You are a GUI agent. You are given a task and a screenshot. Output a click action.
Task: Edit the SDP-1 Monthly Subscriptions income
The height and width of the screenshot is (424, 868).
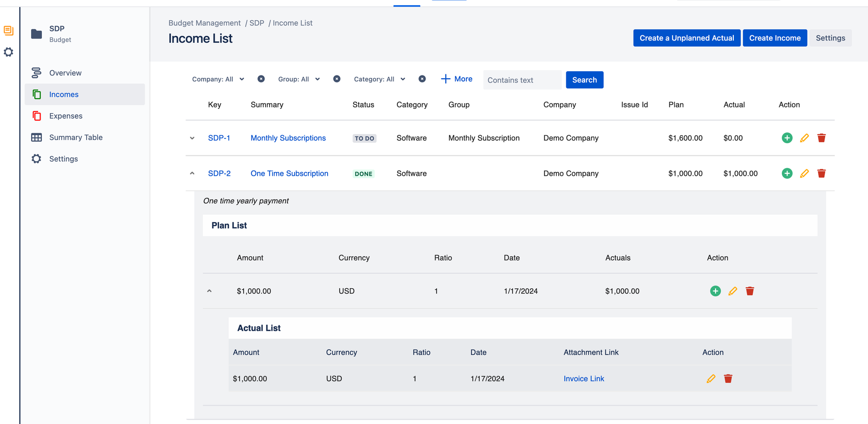click(x=804, y=138)
